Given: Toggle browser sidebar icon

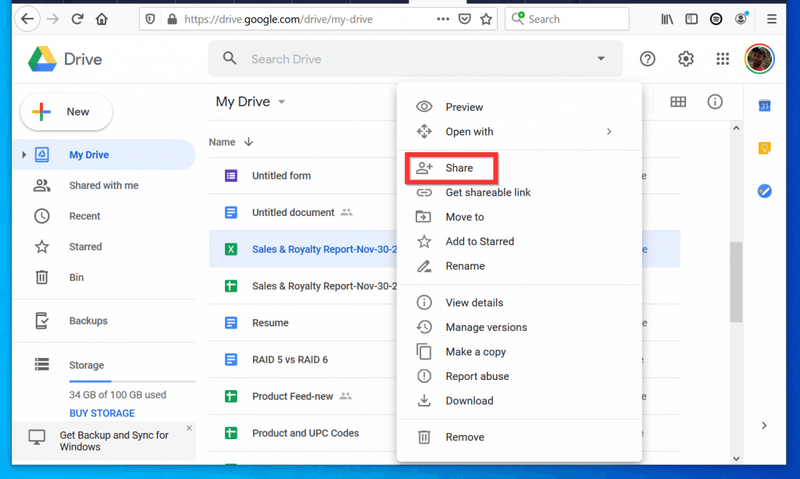Looking at the screenshot, I should click(x=691, y=19).
